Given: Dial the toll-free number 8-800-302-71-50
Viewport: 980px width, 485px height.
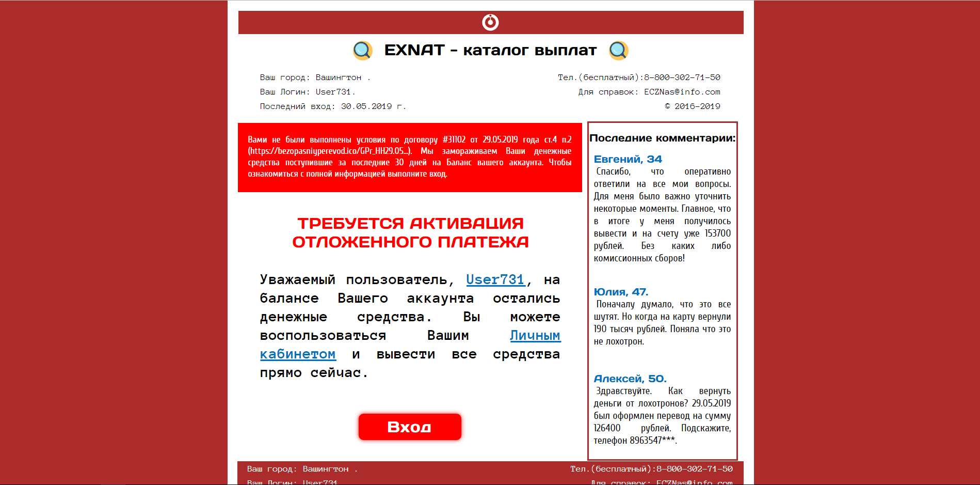Looking at the screenshot, I should (x=681, y=77).
